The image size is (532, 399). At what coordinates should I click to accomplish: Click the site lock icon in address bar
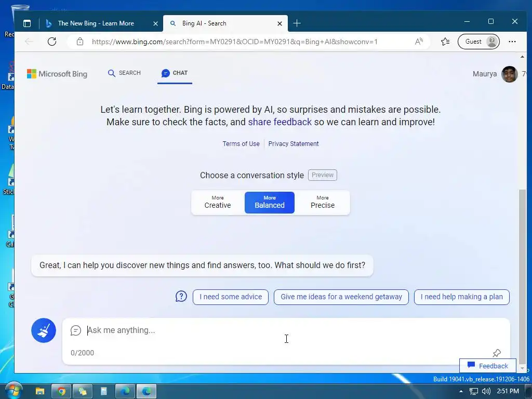(x=79, y=42)
